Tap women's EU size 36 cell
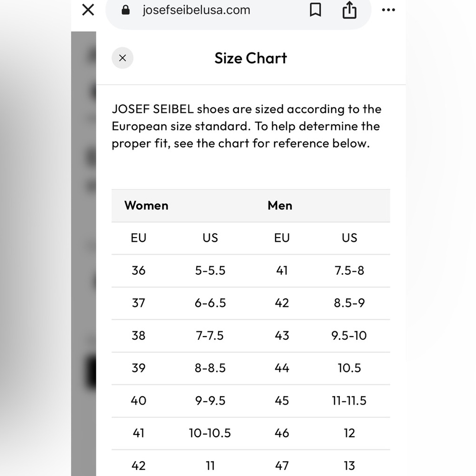The height and width of the screenshot is (476, 476). 139,270
